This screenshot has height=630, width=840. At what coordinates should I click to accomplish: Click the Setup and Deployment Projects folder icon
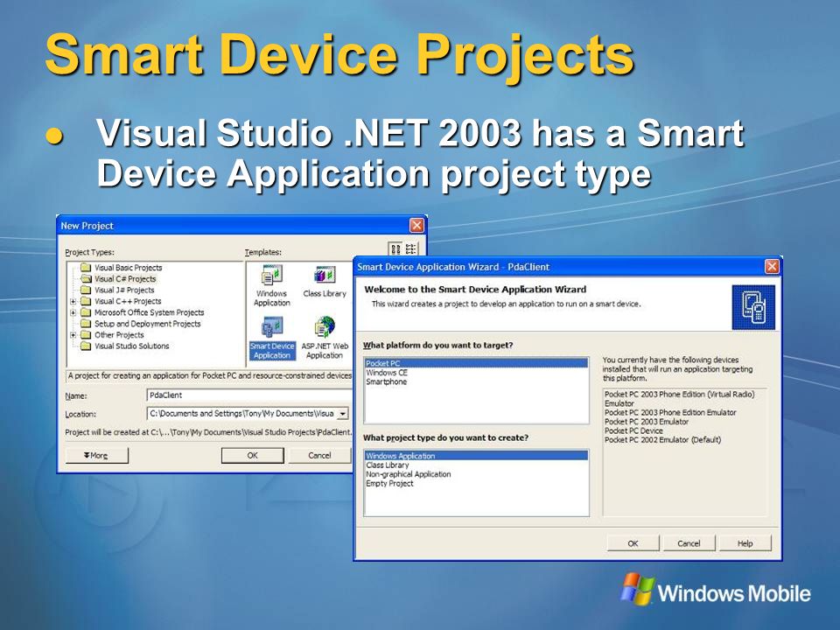[86, 324]
